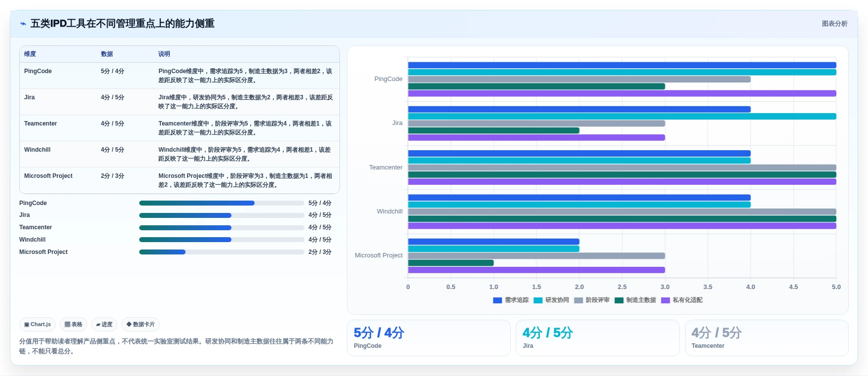Click the 说明 column header
This screenshot has width=868, height=376.
[x=164, y=54]
